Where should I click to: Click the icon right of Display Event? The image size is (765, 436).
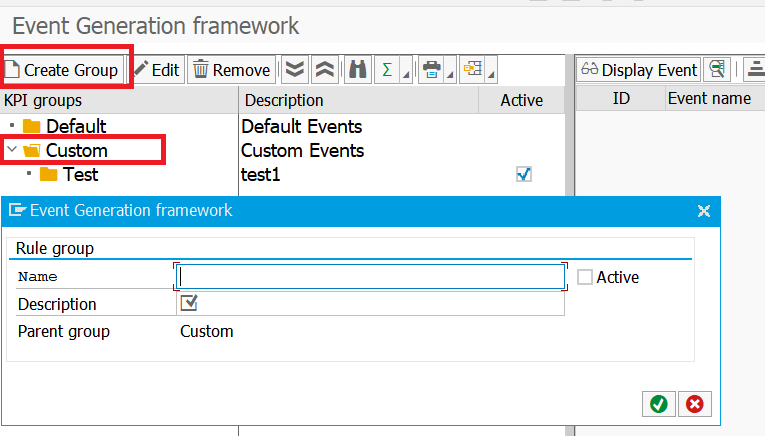click(716, 70)
